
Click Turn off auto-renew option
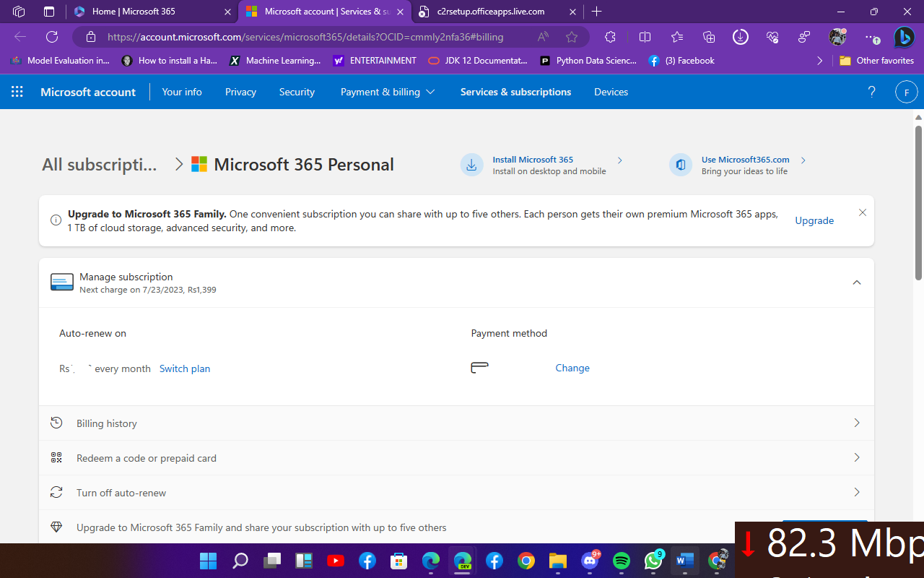[x=121, y=493]
